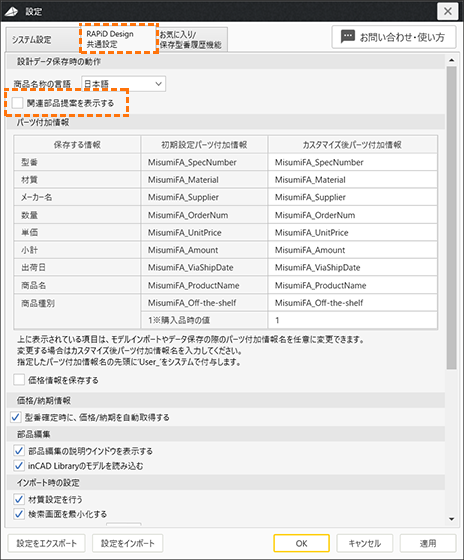
Task: Click the application logo icon in title bar
Action: [11, 11]
